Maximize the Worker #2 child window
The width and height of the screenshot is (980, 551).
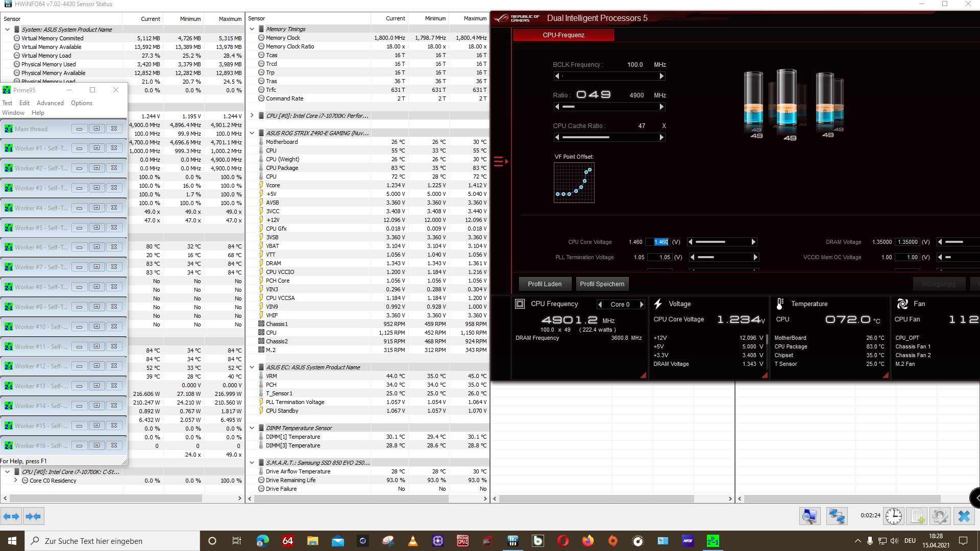(96, 168)
